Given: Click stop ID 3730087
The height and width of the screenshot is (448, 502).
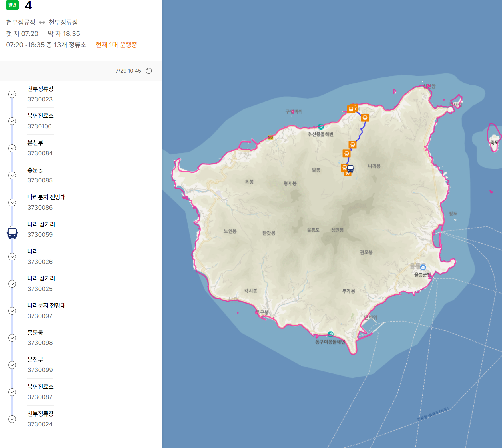Looking at the screenshot, I should click(40, 397).
